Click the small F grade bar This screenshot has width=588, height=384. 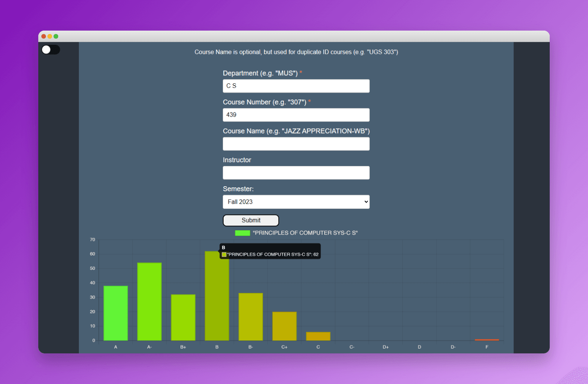pyautogui.click(x=487, y=340)
